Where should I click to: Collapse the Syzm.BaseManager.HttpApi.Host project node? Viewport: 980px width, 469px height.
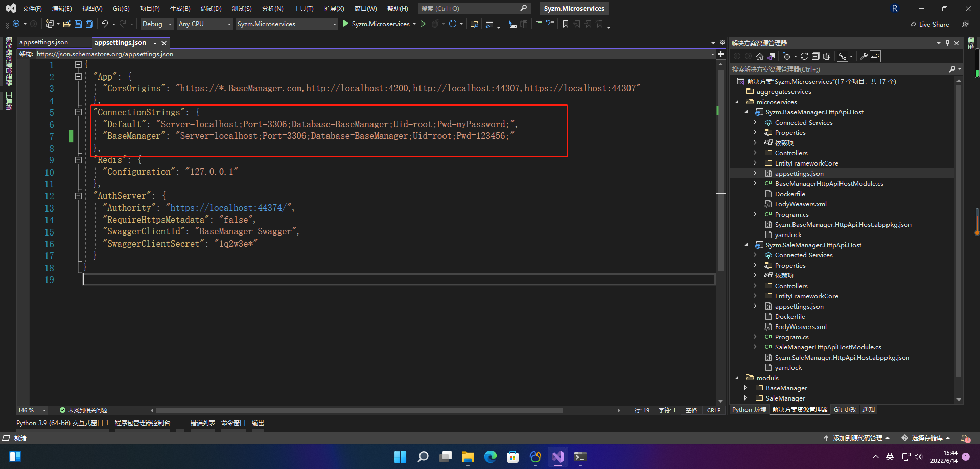pos(746,112)
